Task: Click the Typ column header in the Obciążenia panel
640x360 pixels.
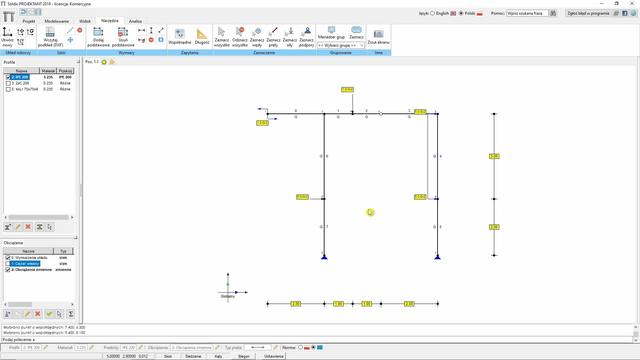Action: [x=63, y=251]
